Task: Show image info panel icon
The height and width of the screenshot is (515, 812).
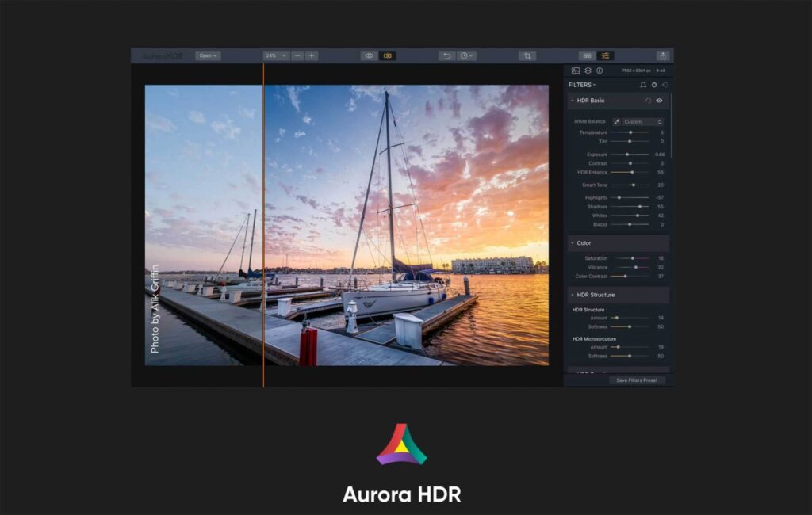Action: coord(599,71)
